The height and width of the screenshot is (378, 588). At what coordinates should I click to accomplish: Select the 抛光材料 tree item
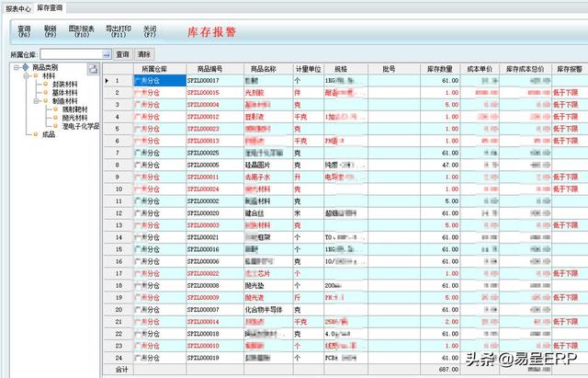point(70,118)
